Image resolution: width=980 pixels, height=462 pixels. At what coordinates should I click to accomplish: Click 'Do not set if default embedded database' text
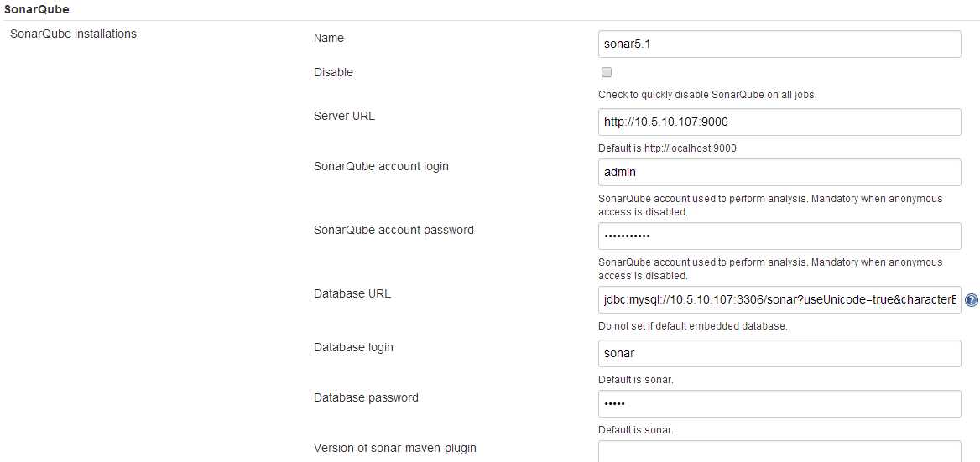[692, 326]
